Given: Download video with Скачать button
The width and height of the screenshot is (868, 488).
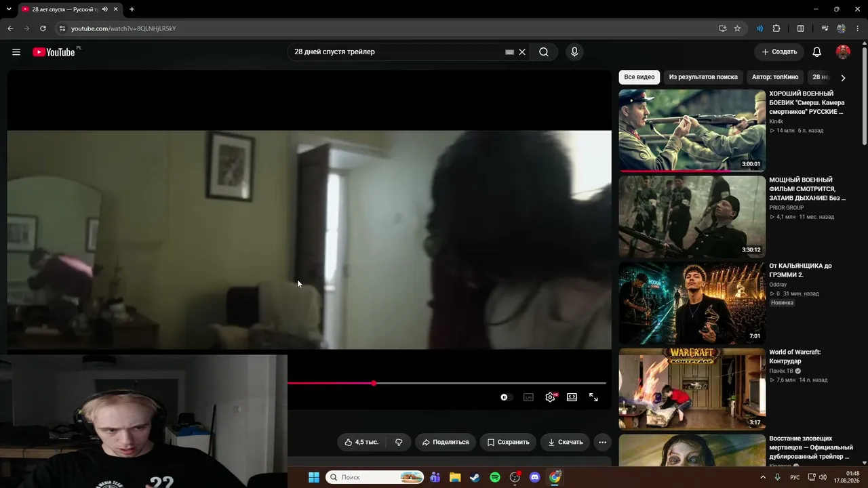Looking at the screenshot, I should click(565, 442).
